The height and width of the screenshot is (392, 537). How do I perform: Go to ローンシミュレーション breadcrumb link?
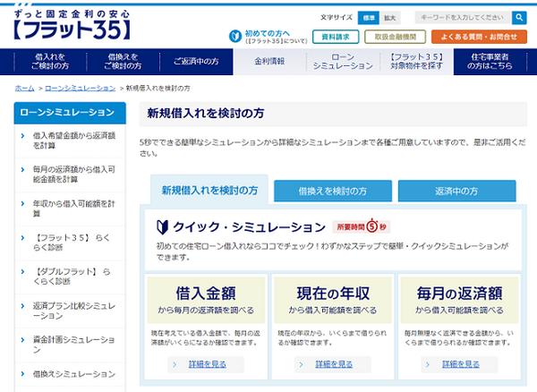[81, 89]
